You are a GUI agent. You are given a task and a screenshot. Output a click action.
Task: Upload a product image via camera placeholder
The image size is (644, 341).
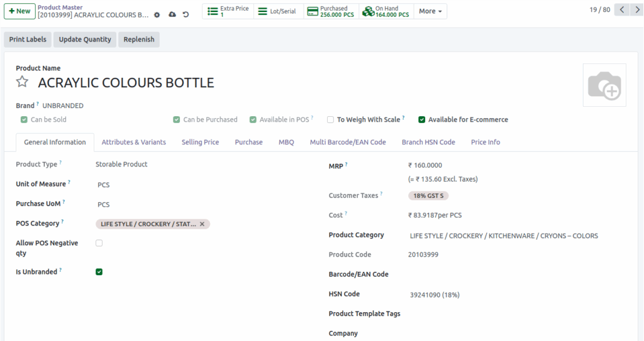[604, 85]
